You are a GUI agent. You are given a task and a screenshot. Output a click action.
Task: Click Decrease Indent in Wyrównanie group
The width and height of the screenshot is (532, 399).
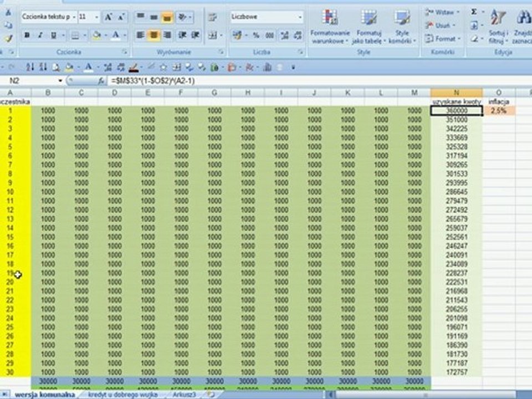(182, 34)
